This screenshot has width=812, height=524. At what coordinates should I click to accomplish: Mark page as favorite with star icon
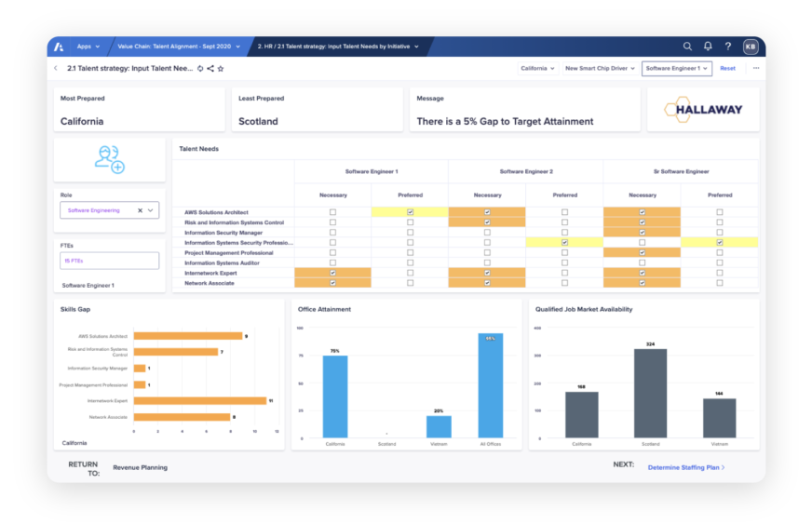[x=221, y=68]
